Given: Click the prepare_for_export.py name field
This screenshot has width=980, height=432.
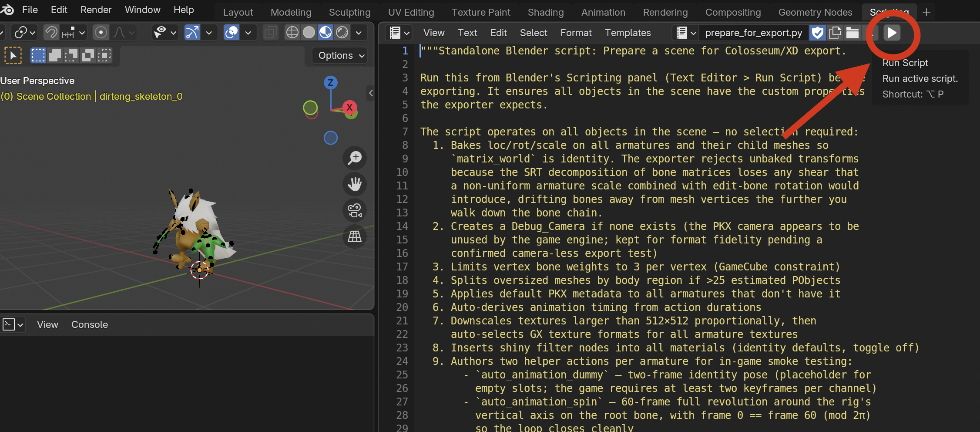Looking at the screenshot, I should (x=754, y=33).
